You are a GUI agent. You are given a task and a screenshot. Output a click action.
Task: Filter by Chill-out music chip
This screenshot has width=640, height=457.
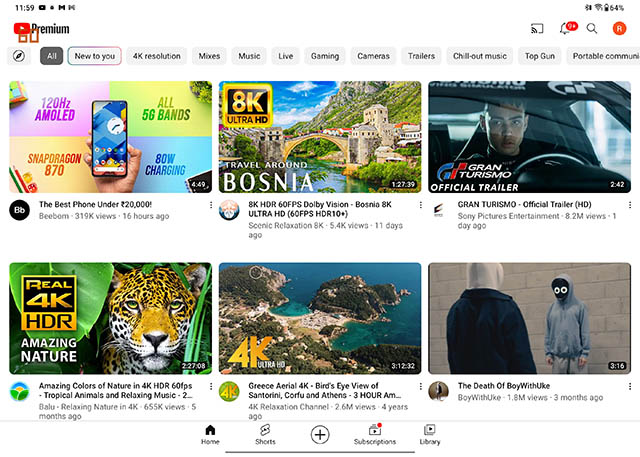pyautogui.click(x=480, y=56)
